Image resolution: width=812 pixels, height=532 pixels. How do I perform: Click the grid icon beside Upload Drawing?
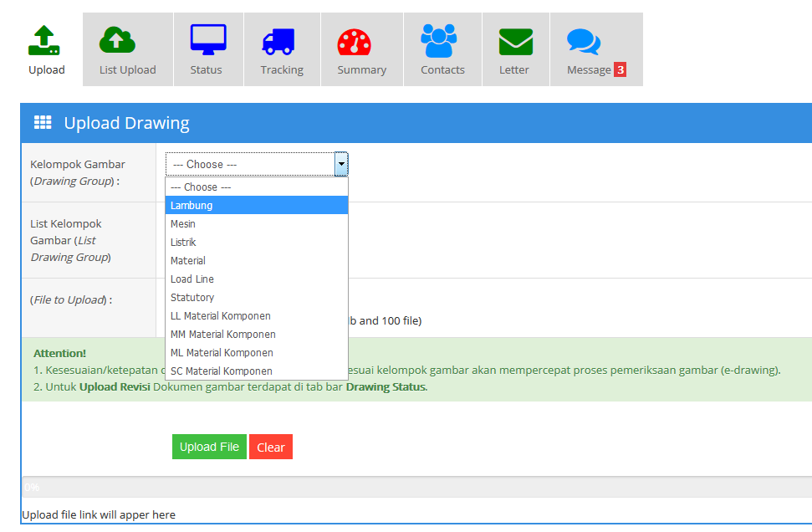pos(43,123)
